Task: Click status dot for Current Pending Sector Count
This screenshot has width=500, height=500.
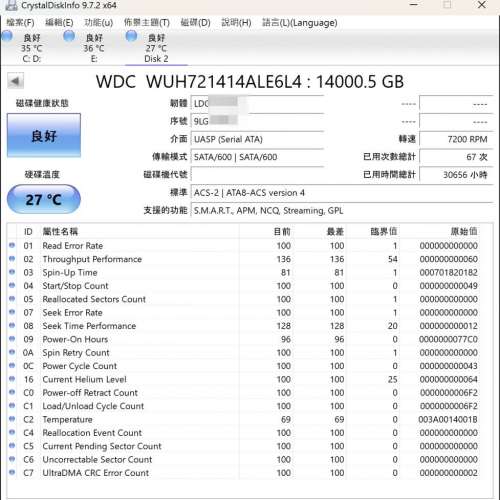Action: pos(12,446)
